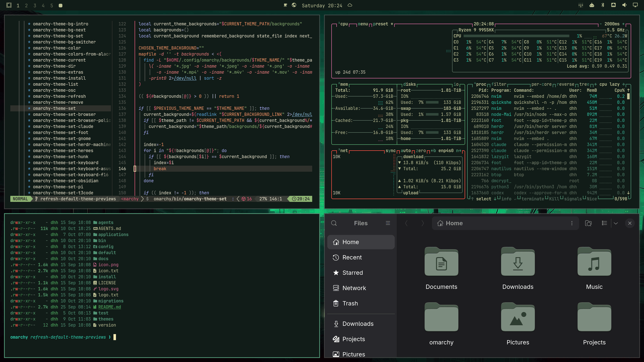Open Trash in the Files sidebar
Screen dimensions: 644x362
[361, 303]
